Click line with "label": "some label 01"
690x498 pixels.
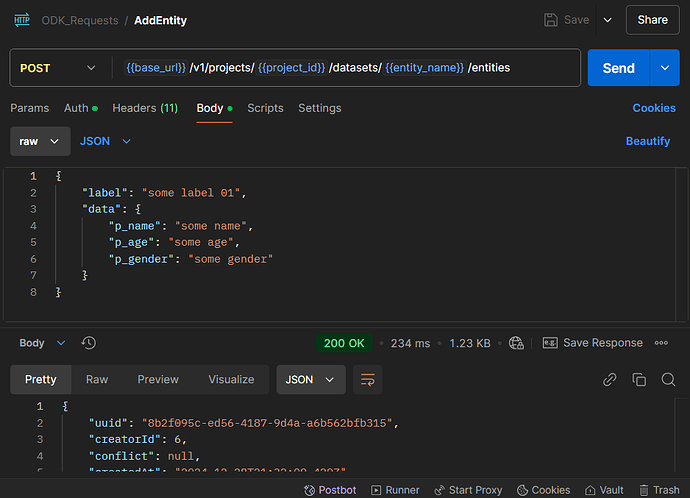(164, 193)
